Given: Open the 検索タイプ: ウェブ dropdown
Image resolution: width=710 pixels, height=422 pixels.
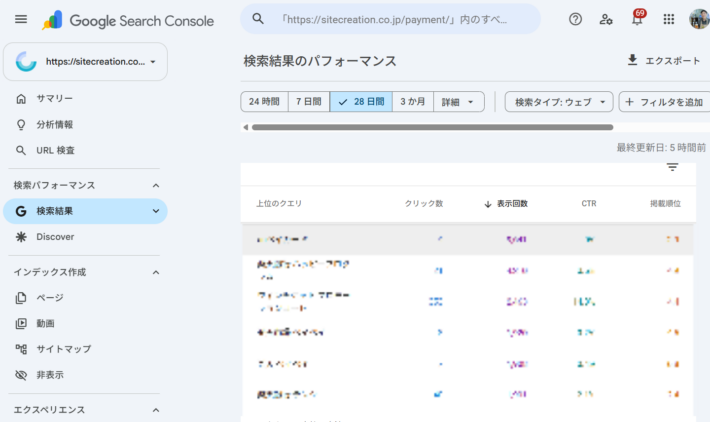Looking at the screenshot, I should (x=559, y=102).
